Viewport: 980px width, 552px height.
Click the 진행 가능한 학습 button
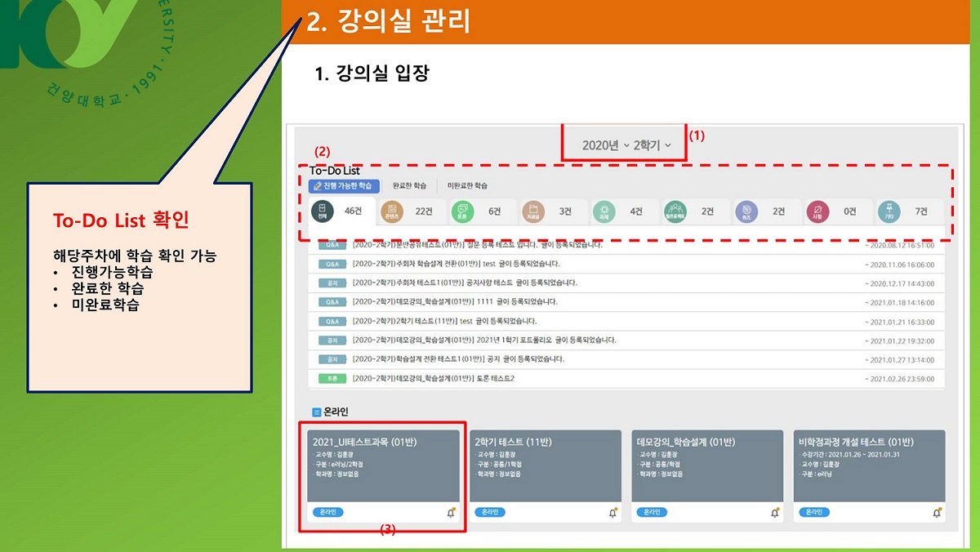344,186
